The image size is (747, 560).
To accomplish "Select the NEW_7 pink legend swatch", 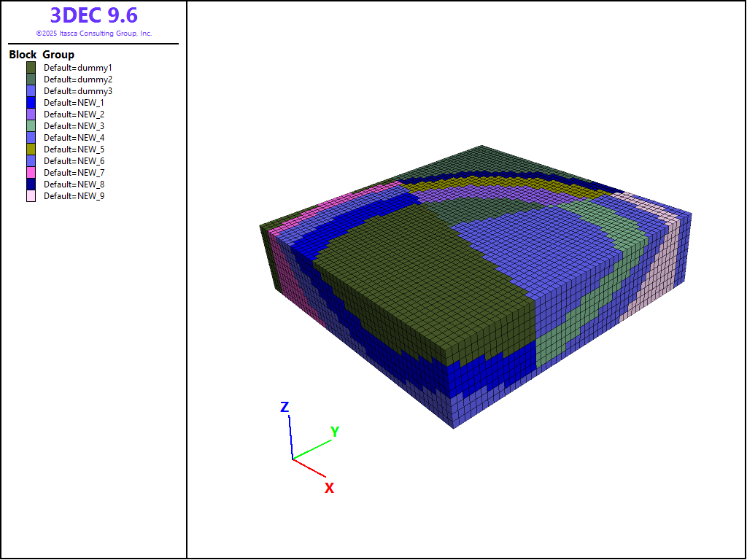I will point(31,173).
